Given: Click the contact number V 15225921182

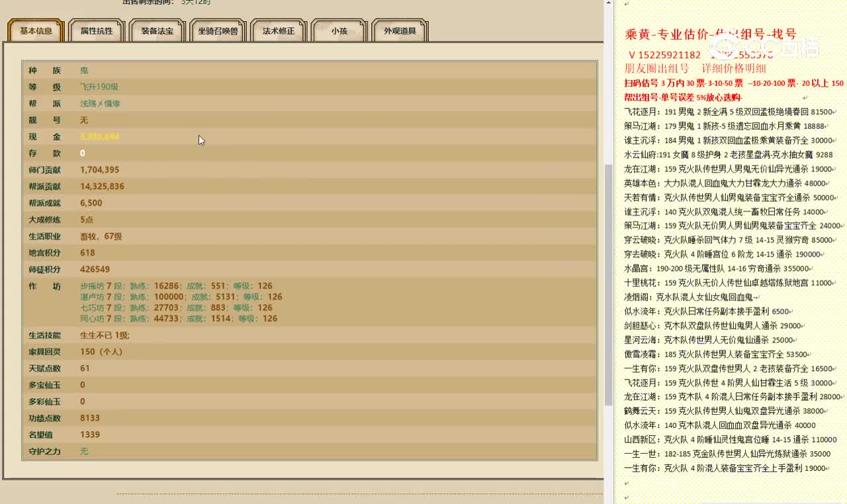Looking at the screenshot, I should coord(664,55).
